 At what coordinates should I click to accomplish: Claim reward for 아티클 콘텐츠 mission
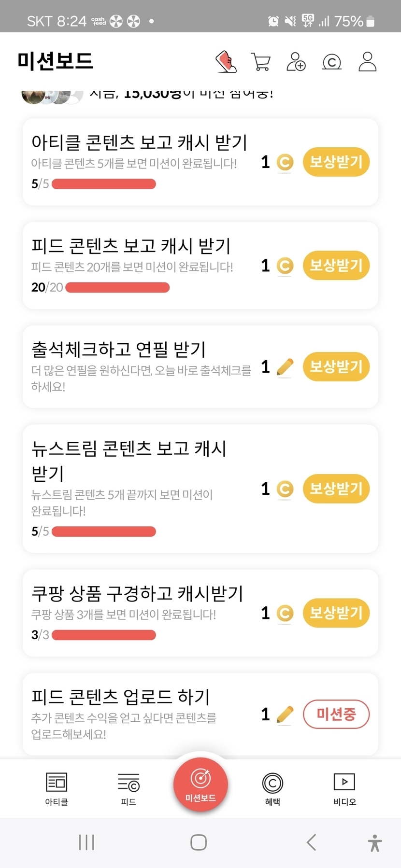click(336, 162)
